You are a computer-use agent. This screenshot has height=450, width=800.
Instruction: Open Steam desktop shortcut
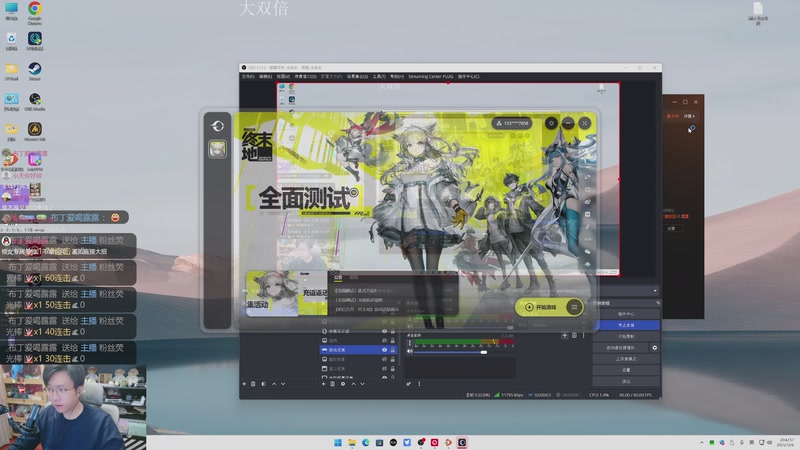click(35, 71)
